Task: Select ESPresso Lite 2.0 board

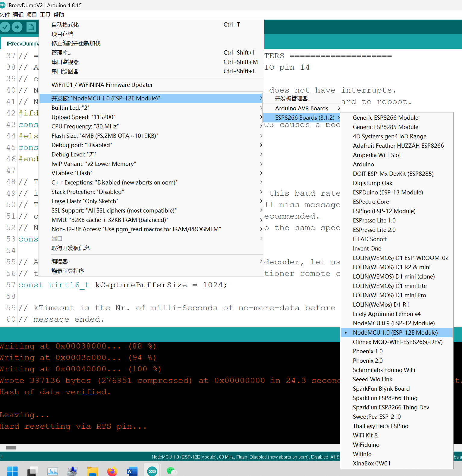Action: 397,230
